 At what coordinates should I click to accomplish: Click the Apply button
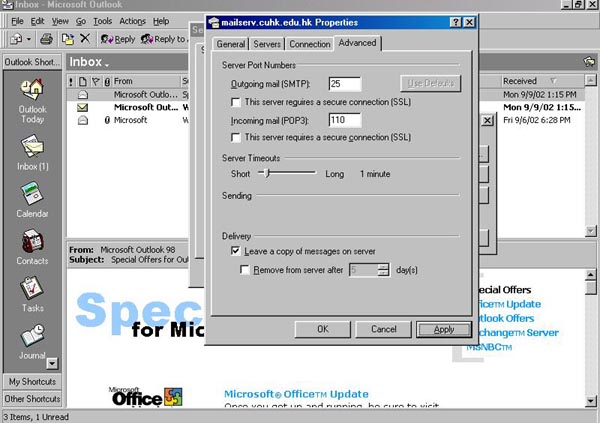[444, 329]
